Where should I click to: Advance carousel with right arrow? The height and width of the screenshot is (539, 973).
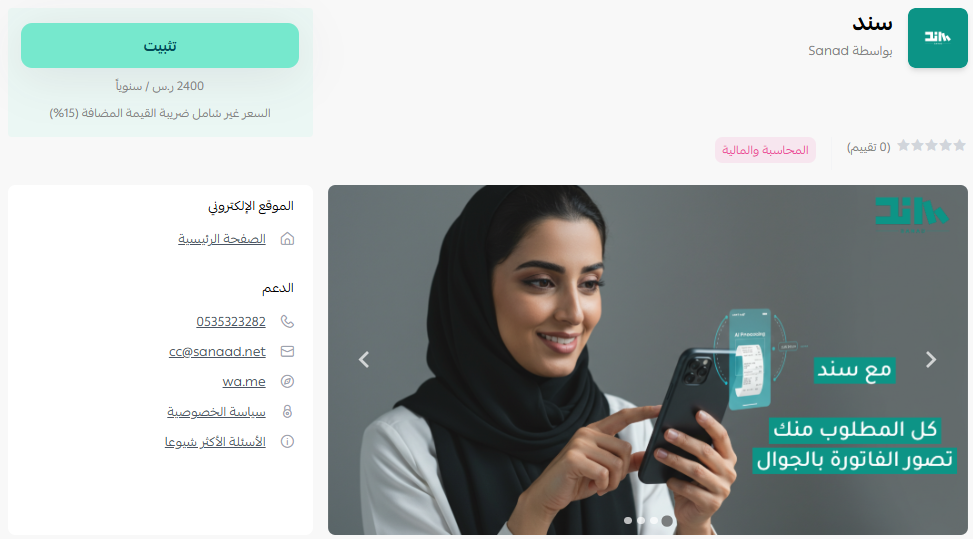pos(931,360)
